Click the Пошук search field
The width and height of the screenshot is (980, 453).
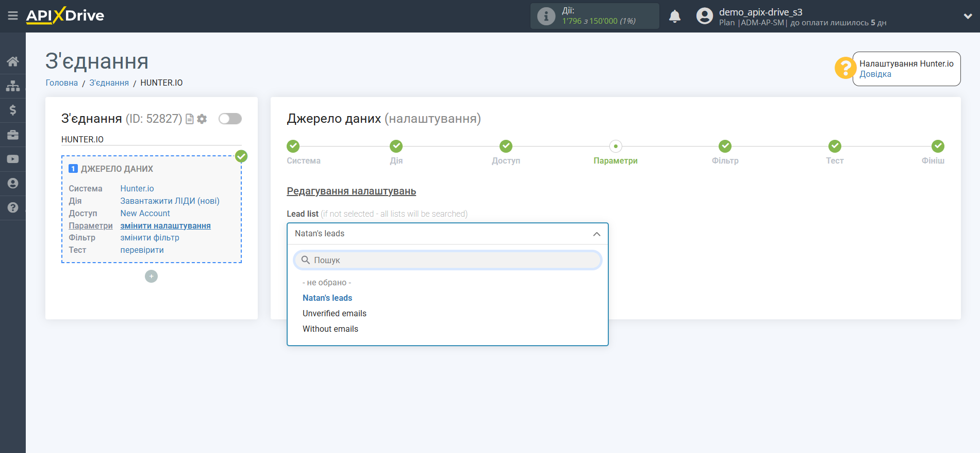(447, 260)
